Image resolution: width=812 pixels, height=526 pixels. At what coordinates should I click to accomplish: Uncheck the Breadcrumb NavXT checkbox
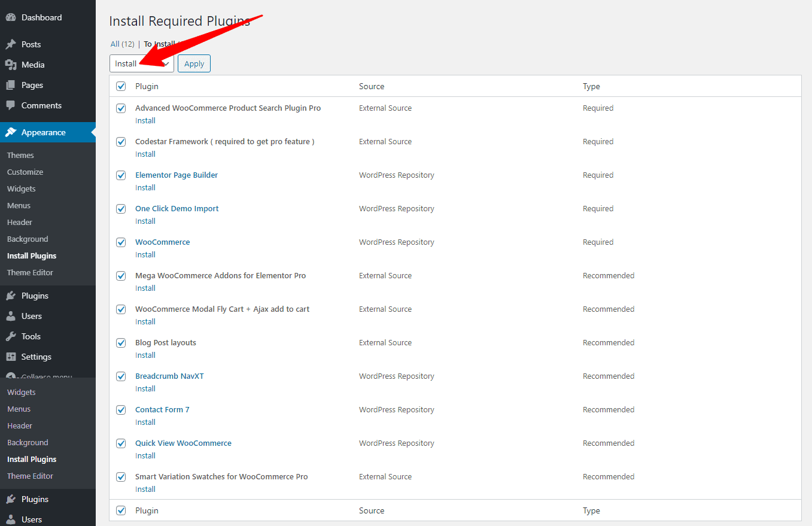coord(121,376)
